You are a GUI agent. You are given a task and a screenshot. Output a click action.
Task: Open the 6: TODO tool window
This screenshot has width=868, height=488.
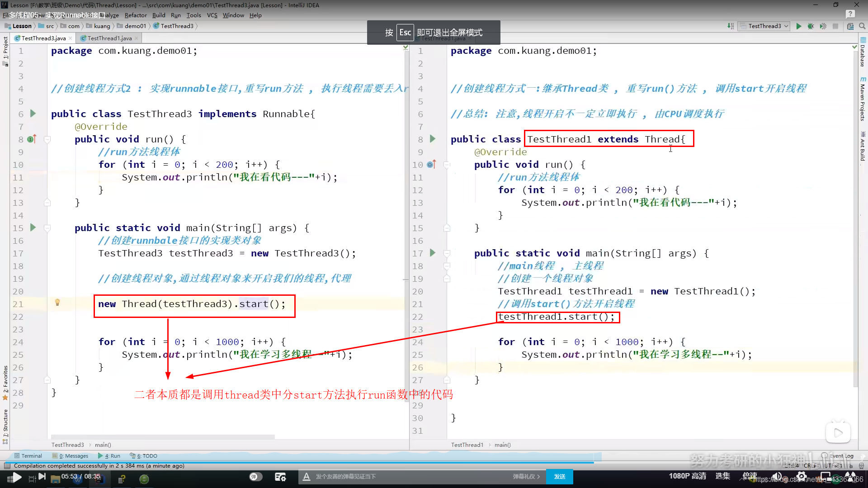pos(143,456)
